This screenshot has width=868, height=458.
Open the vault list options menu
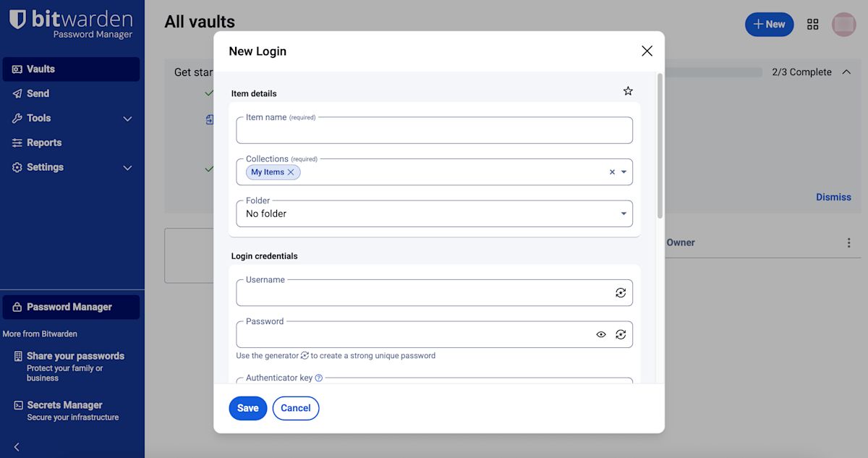click(848, 243)
